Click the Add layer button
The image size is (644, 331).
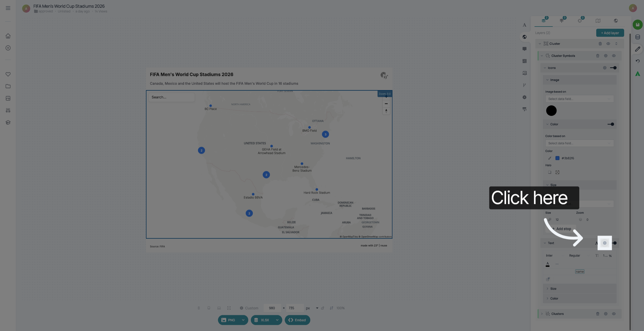(610, 33)
